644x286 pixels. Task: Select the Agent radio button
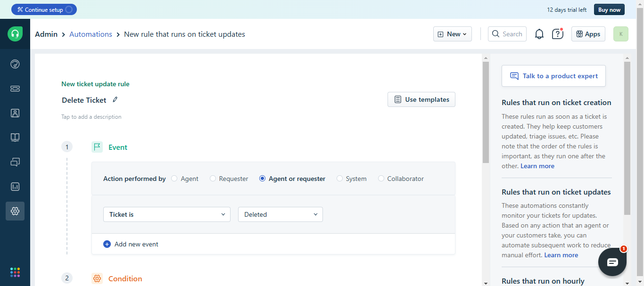tap(174, 179)
